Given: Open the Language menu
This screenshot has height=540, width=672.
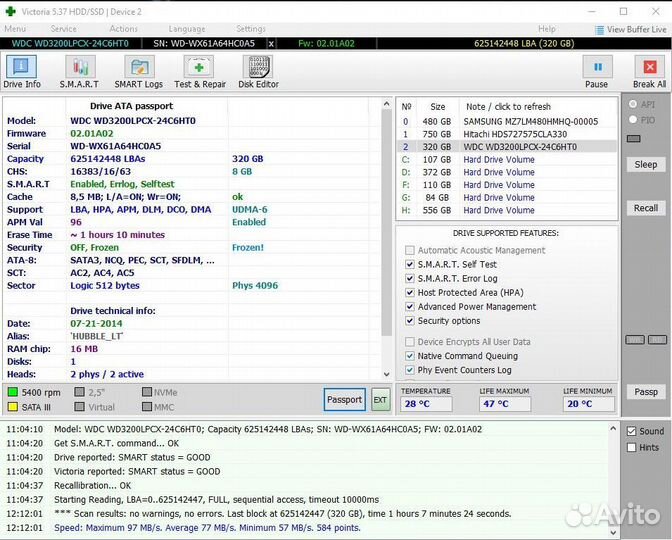Looking at the screenshot, I should pos(187,29).
